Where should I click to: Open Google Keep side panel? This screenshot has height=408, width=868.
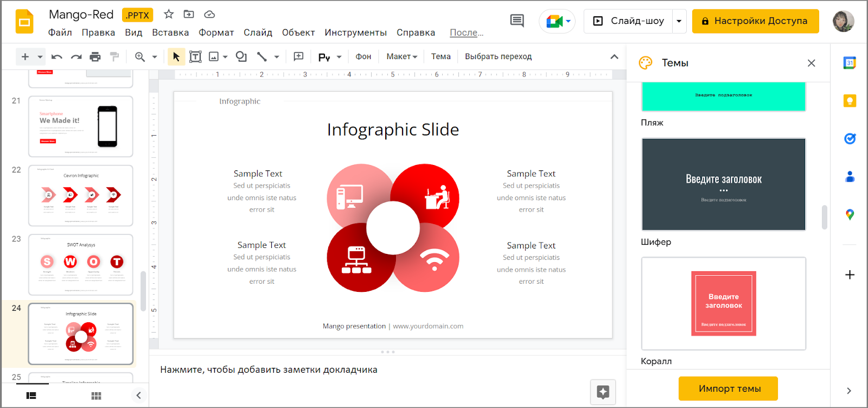(850, 101)
